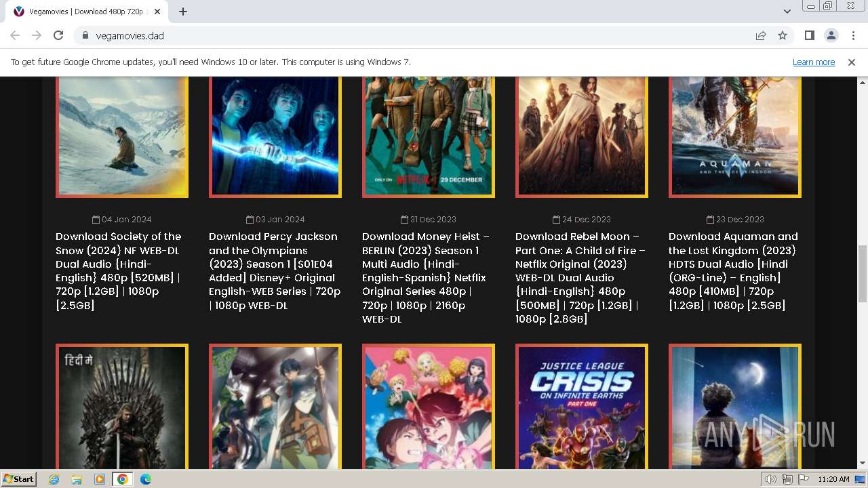Open Download Aquaman and the Lost Kingdom link

click(733, 270)
